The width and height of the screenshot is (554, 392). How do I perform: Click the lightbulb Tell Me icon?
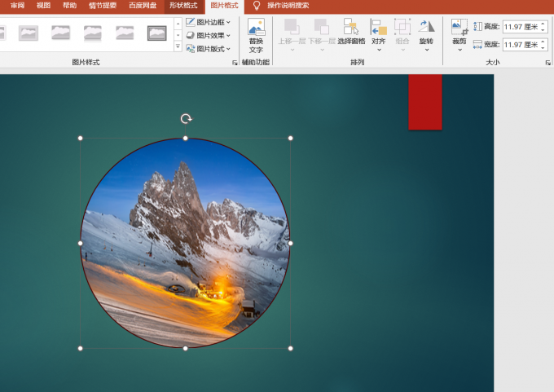tap(257, 6)
